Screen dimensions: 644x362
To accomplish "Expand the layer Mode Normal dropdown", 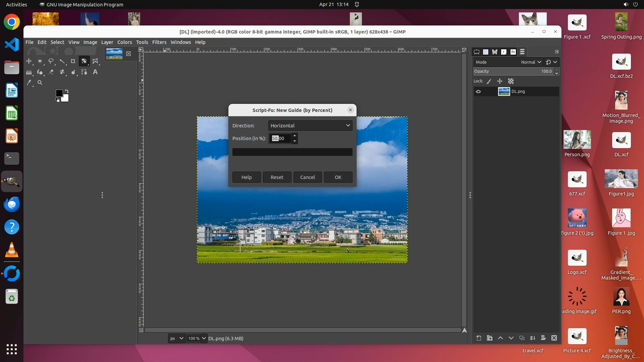I will [x=531, y=62].
